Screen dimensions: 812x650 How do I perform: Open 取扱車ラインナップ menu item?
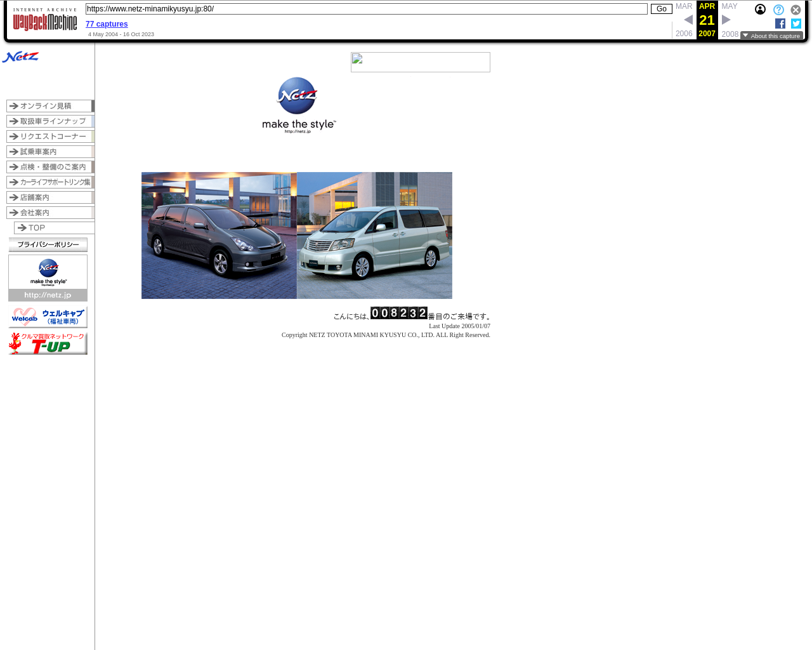[x=50, y=121]
